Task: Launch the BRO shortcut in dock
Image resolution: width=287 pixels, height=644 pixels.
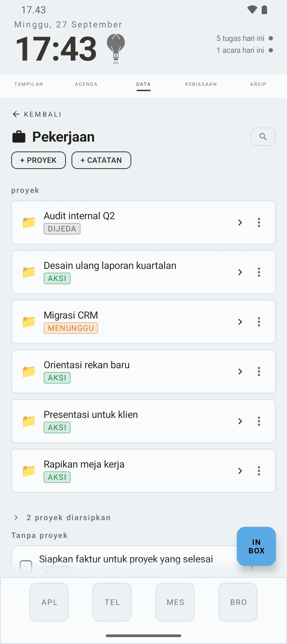Action: pos(238,602)
